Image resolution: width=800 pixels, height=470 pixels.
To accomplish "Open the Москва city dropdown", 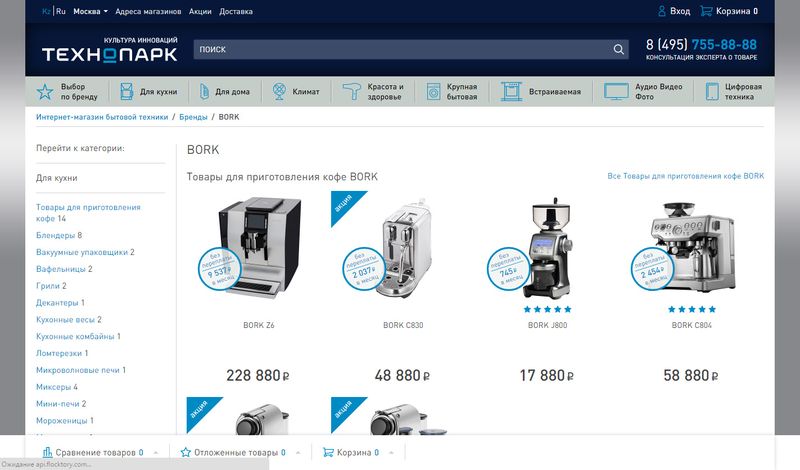I will pyautogui.click(x=90, y=11).
